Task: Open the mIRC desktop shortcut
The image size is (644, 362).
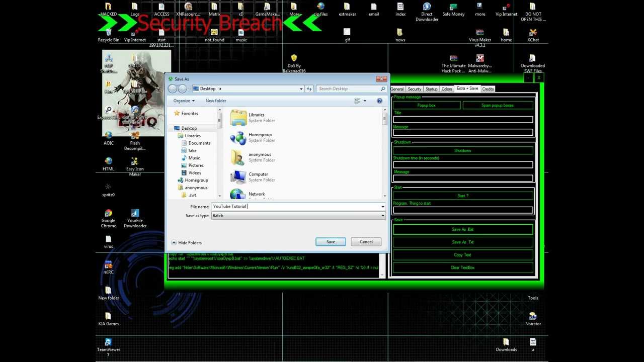Action: [x=108, y=267]
